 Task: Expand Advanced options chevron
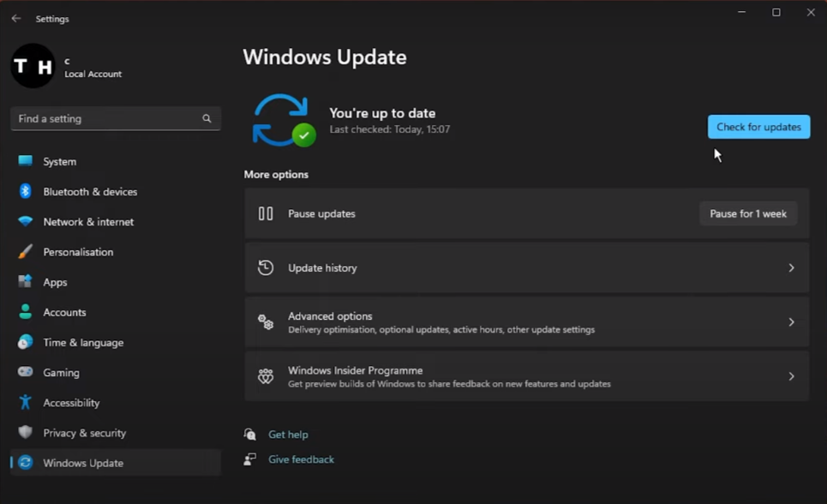[x=791, y=322]
